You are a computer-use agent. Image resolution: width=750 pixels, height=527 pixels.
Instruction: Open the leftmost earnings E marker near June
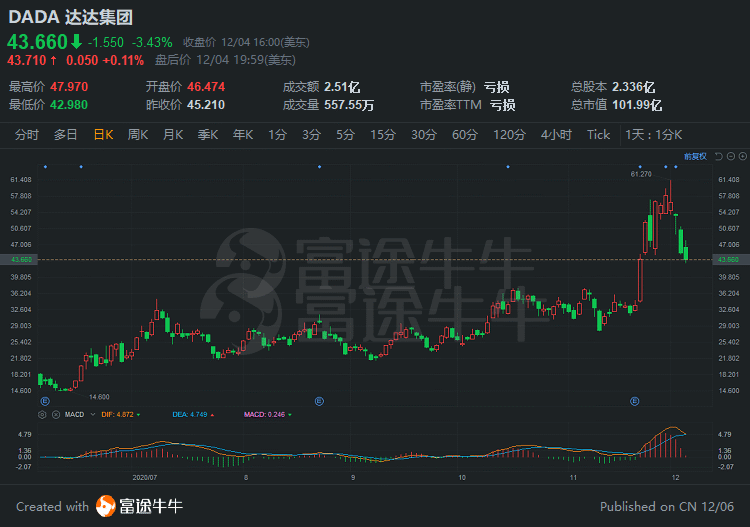45,401
